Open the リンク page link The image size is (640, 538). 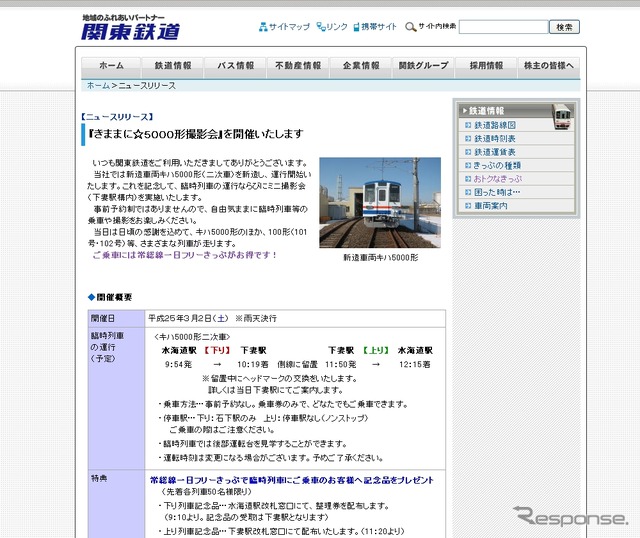[x=337, y=27]
